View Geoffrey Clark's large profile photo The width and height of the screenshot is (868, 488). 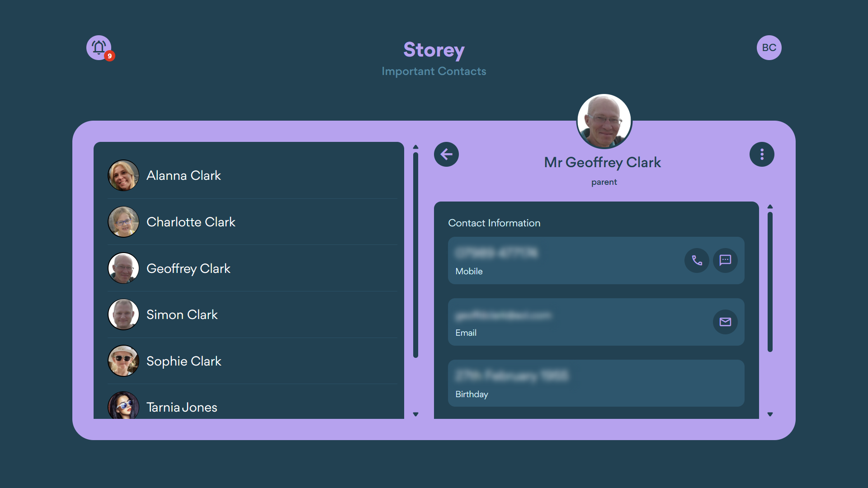click(604, 121)
